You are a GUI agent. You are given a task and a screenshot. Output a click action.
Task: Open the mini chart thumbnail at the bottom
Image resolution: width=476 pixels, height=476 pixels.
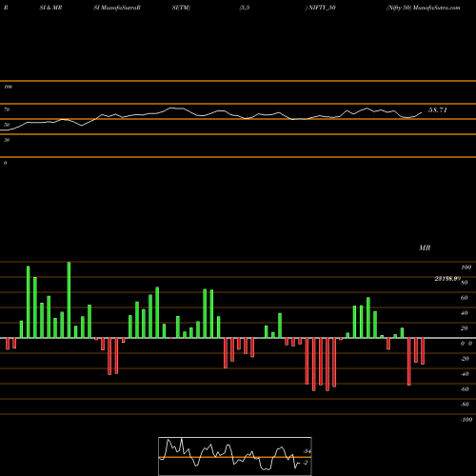235,456
